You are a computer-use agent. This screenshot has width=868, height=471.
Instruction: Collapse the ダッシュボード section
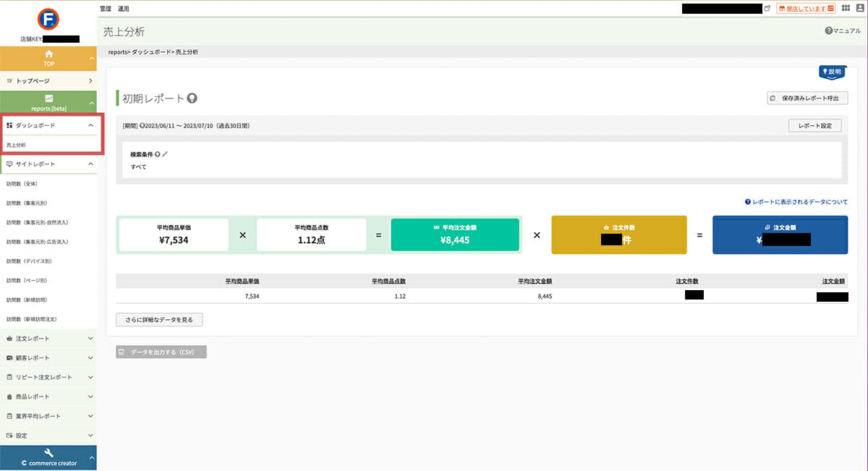coord(90,125)
